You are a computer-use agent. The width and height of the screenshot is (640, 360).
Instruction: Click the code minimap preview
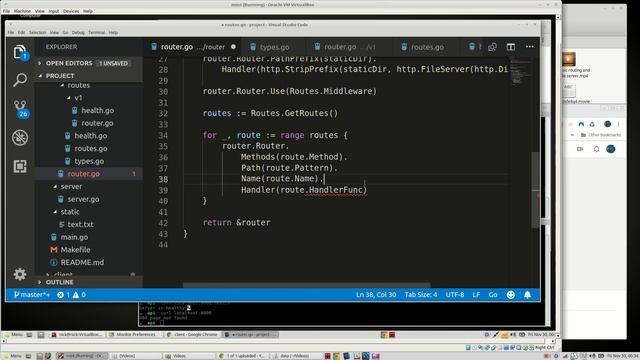point(521,71)
